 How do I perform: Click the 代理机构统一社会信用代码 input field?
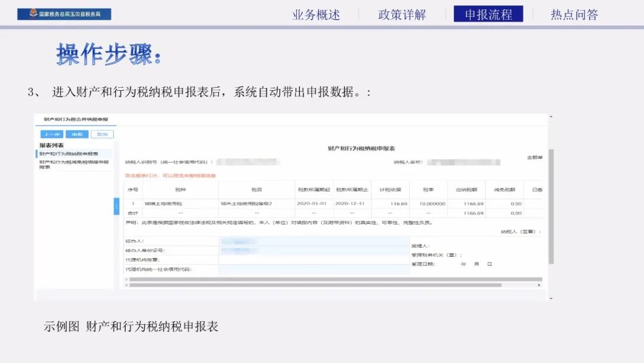pos(314,269)
